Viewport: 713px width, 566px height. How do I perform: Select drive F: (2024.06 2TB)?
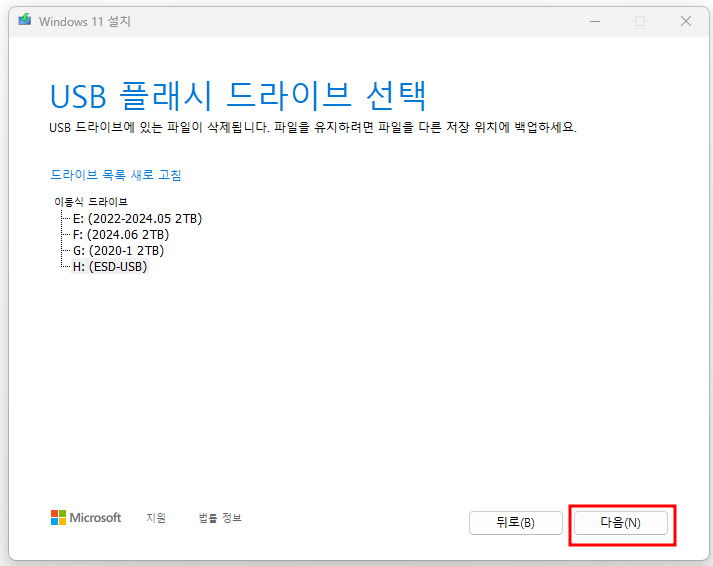tap(121, 235)
